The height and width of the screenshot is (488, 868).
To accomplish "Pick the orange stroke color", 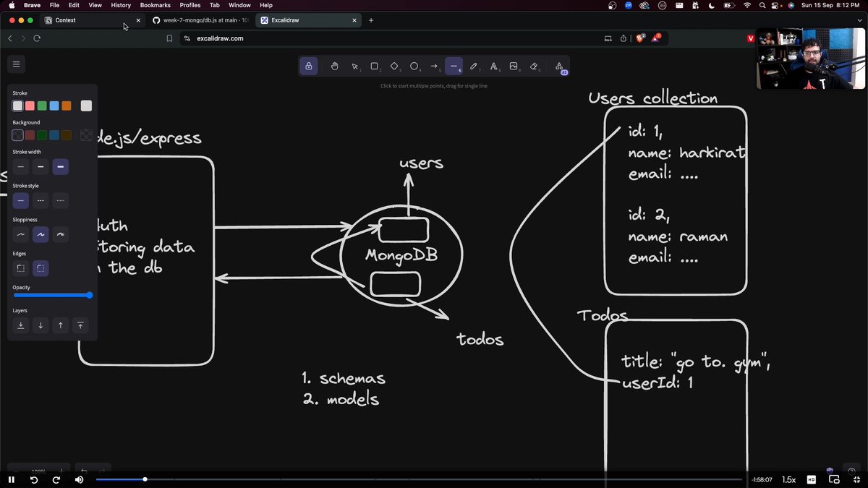I will coord(67,106).
